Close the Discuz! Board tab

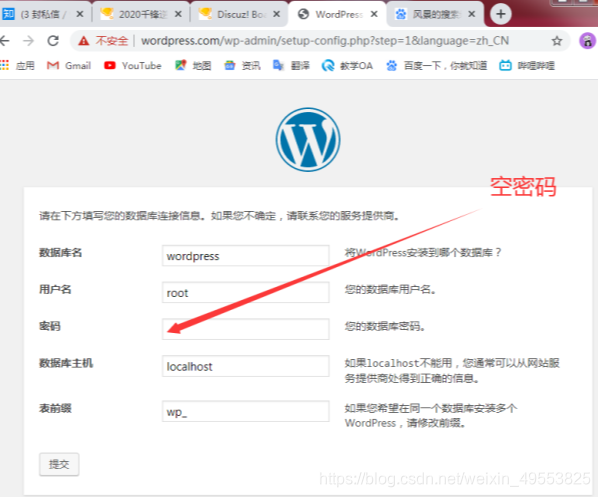pyautogui.click(x=277, y=14)
